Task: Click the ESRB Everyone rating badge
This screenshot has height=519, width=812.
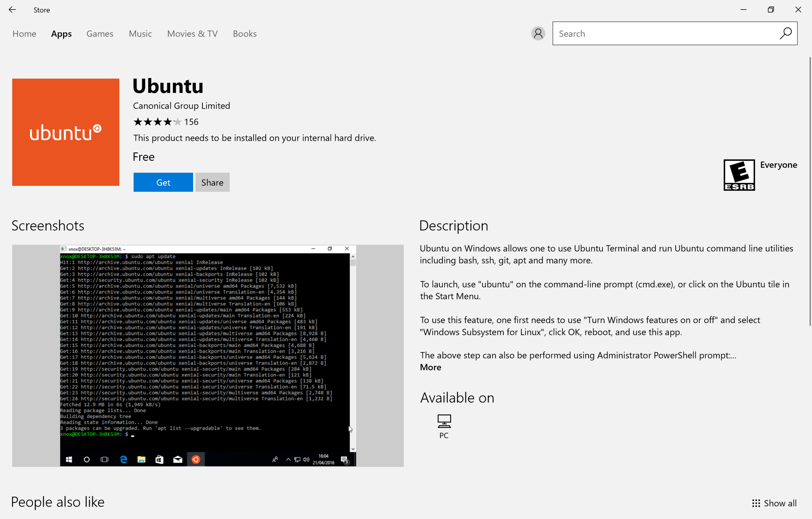Action: tap(739, 175)
